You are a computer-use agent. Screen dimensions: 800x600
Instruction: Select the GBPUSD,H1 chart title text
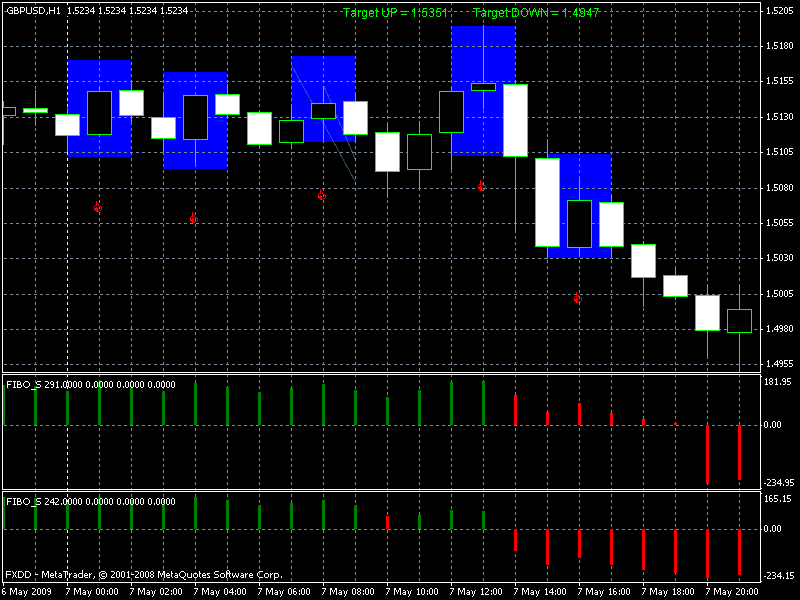pos(32,10)
